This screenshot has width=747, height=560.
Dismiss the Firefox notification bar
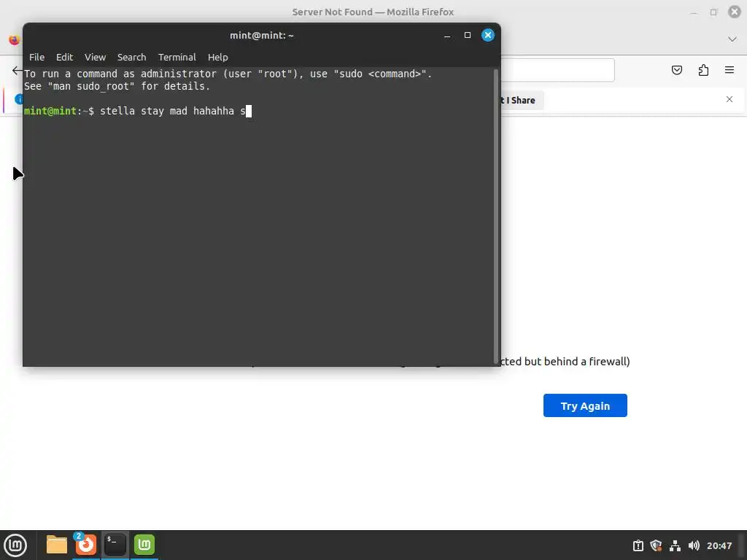point(729,99)
